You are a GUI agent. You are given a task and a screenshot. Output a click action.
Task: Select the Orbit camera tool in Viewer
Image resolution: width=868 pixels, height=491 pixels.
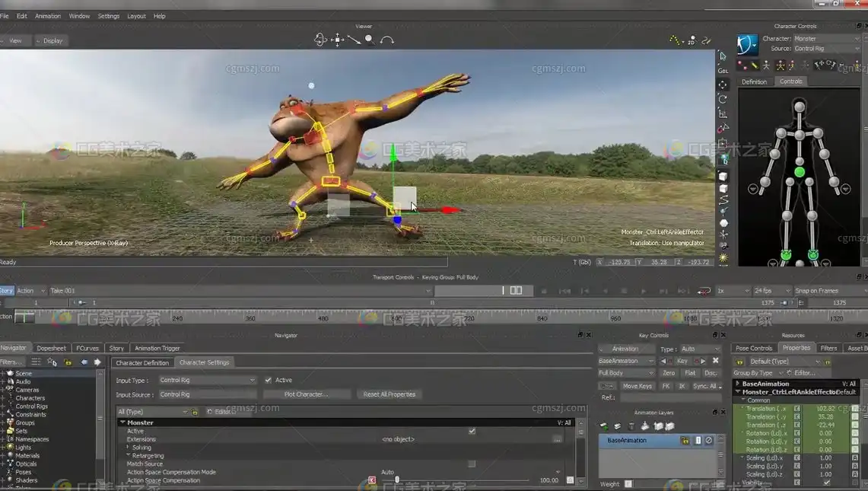coord(320,40)
